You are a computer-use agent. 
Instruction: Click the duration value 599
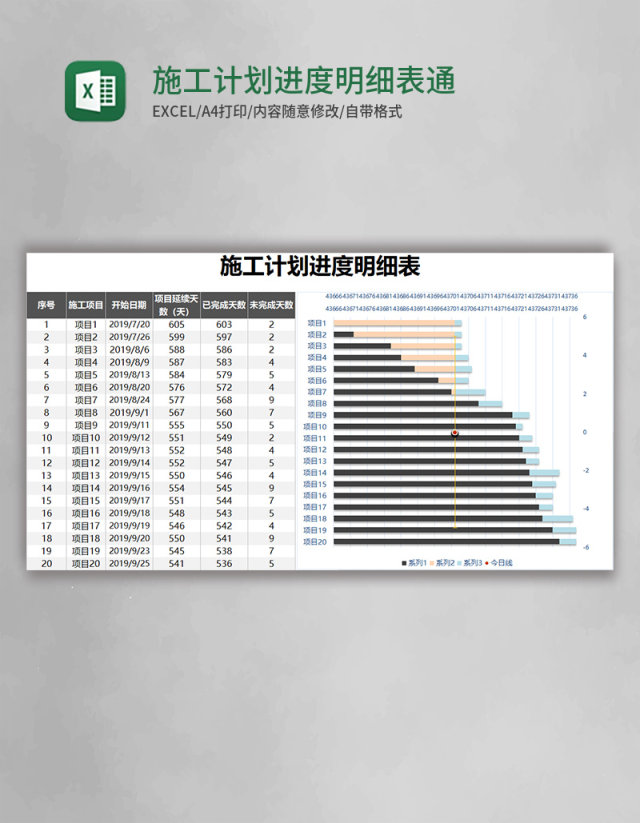click(176, 337)
